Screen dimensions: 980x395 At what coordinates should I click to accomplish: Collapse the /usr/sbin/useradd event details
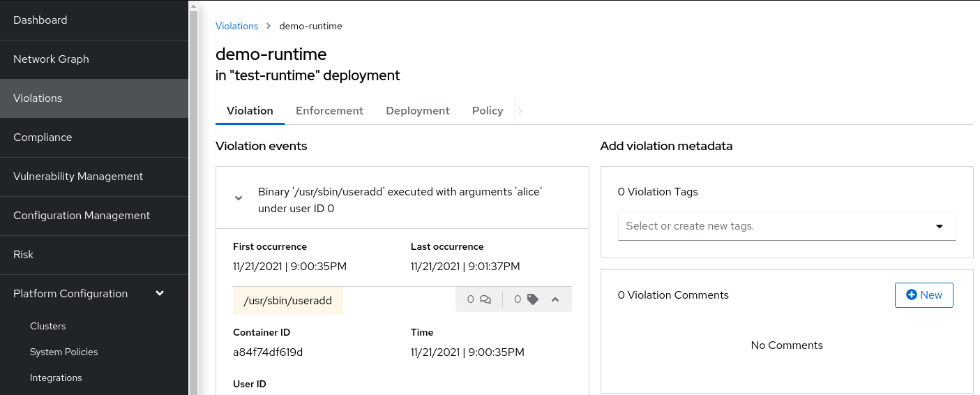pyautogui.click(x=555, y=299)
